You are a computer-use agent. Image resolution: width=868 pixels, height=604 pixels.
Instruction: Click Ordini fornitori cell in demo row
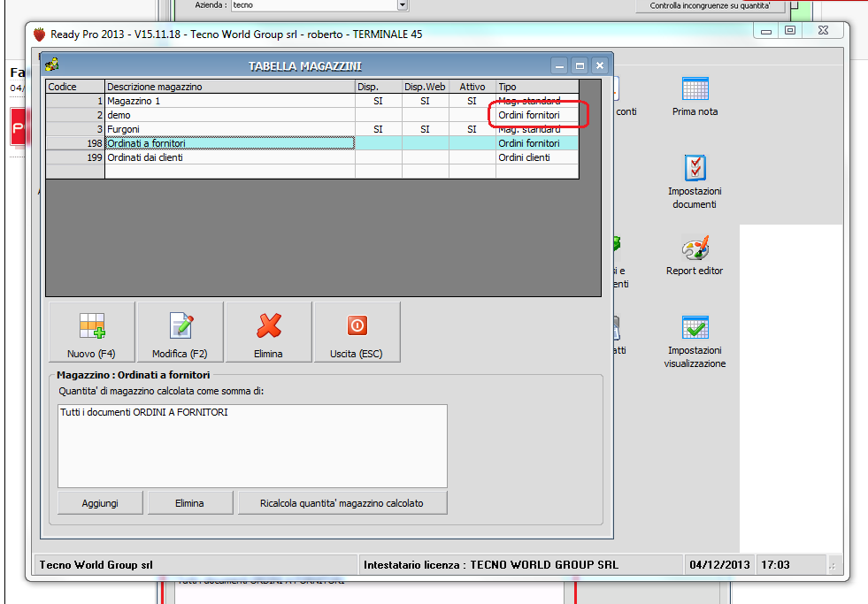tap(537, 115)
